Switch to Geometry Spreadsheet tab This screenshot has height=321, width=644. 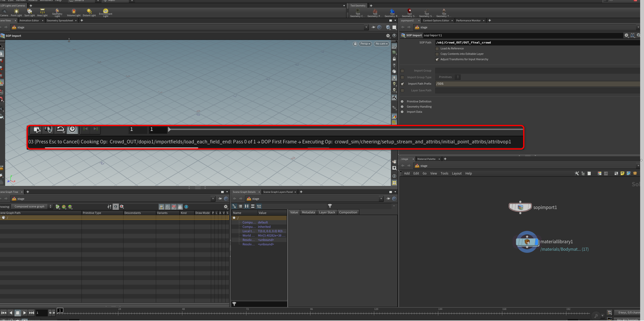pos(60,21)
